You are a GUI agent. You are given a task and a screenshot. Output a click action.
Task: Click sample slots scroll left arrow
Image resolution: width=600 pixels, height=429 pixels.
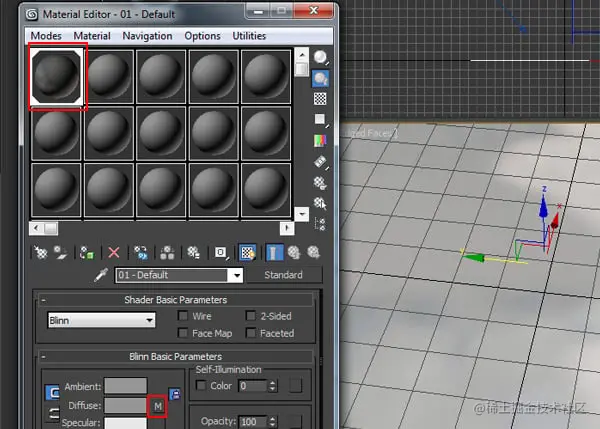coord(36,228)
